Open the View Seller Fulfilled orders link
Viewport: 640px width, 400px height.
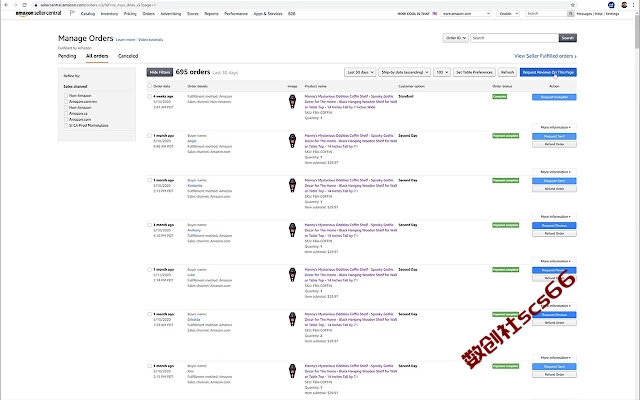pyautogui.click(x=545, y=56)
